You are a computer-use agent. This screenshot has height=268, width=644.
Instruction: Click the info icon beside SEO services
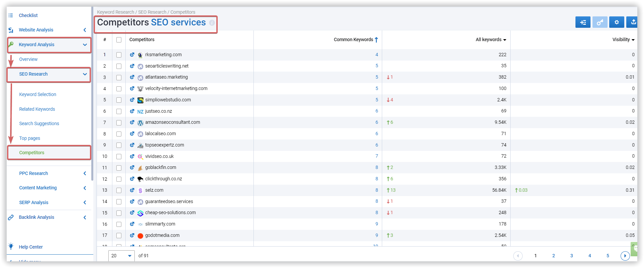(212, 23)
